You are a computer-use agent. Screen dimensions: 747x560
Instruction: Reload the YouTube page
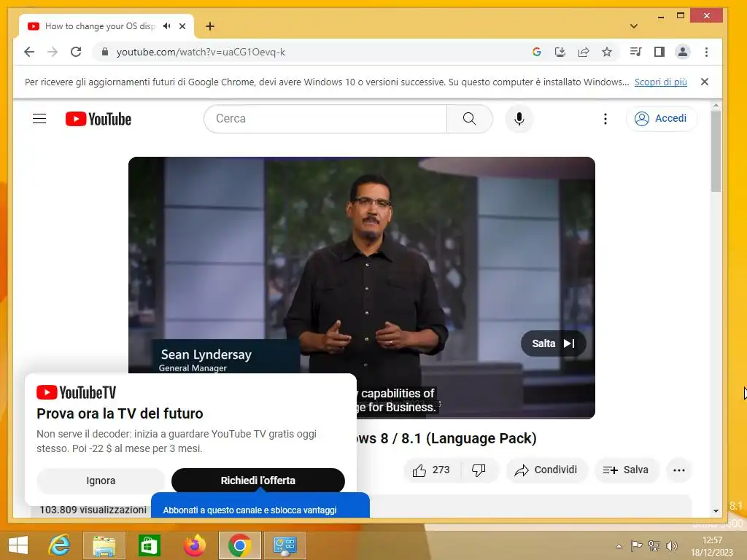[76, 52]
